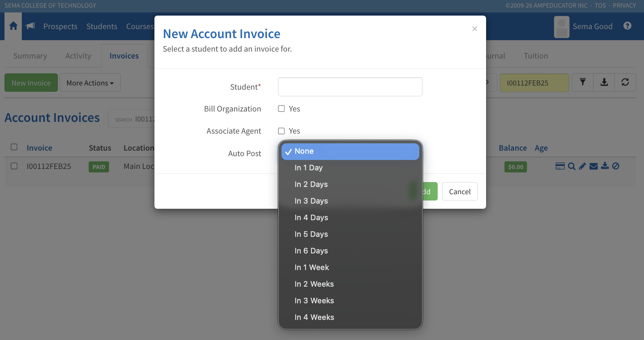
Task: Go to the home icon
Action: click(13, 26)
